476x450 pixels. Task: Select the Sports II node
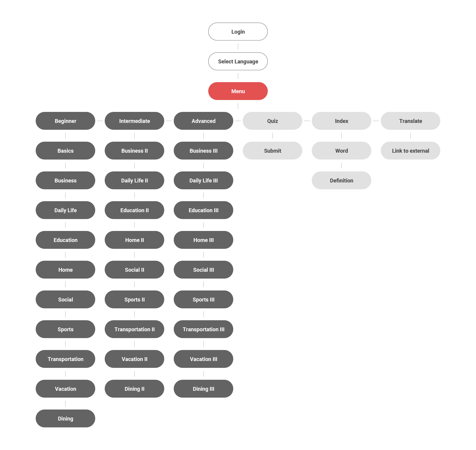134,299
